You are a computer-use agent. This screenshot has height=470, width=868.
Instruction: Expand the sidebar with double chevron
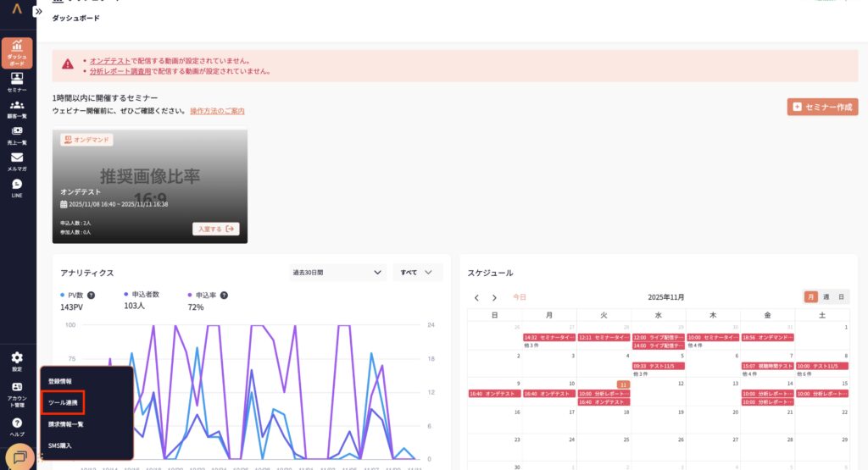(38, 12)
